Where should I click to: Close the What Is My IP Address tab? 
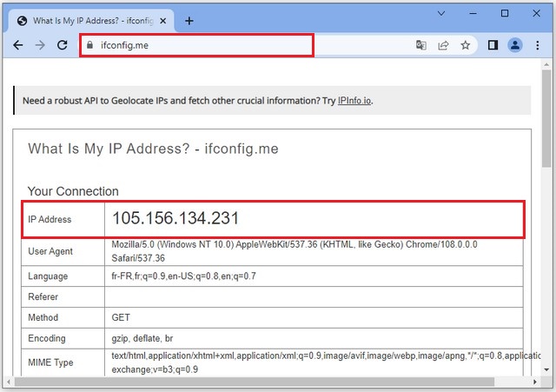tap(164, 21)
